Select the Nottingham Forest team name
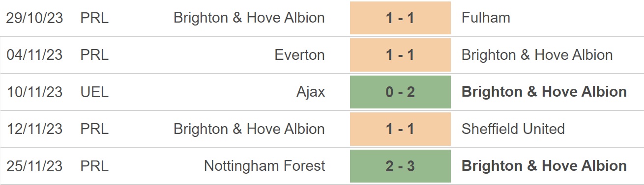The image size is (644, 185). point(264,166)
